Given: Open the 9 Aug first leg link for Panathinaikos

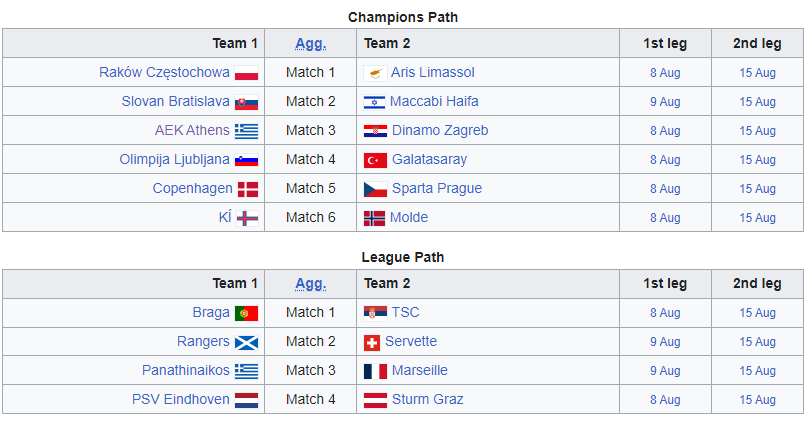Looking at the screenshot, I should click(665, 371).
